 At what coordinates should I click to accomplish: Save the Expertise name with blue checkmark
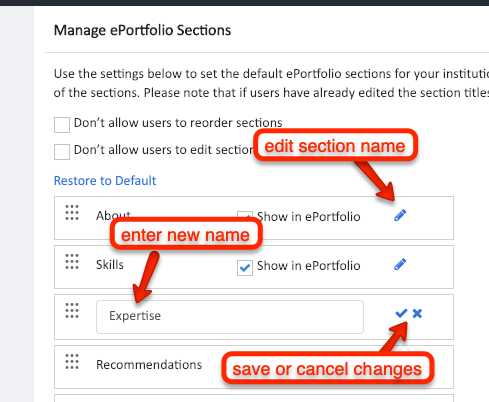(x=401, y=313)
